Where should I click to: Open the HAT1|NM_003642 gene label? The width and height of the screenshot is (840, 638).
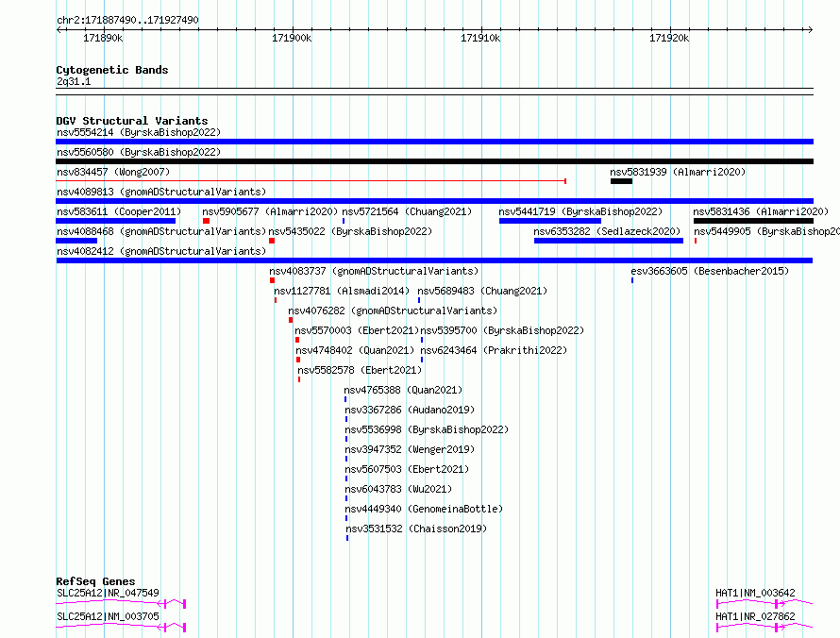tap(755, 593)
